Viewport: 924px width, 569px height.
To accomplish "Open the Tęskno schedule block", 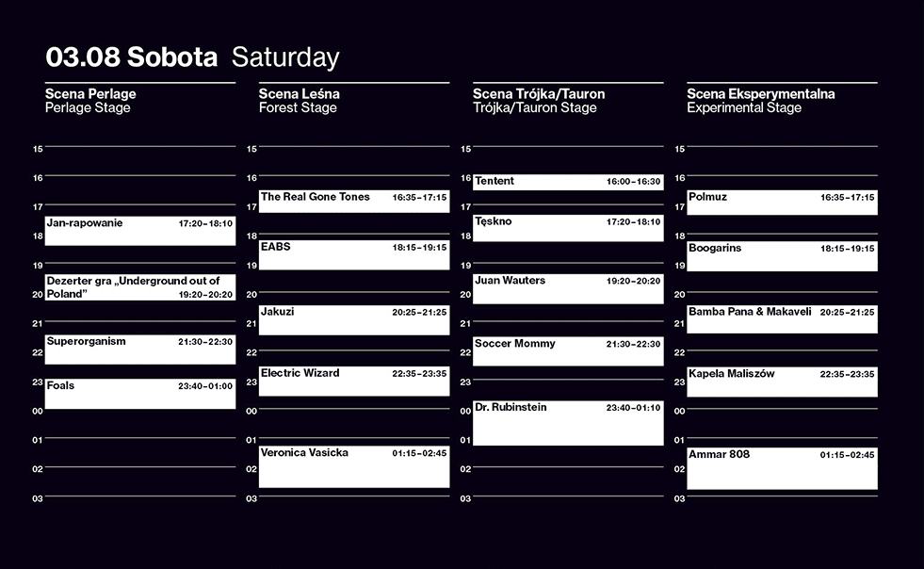I will (568, 228).
